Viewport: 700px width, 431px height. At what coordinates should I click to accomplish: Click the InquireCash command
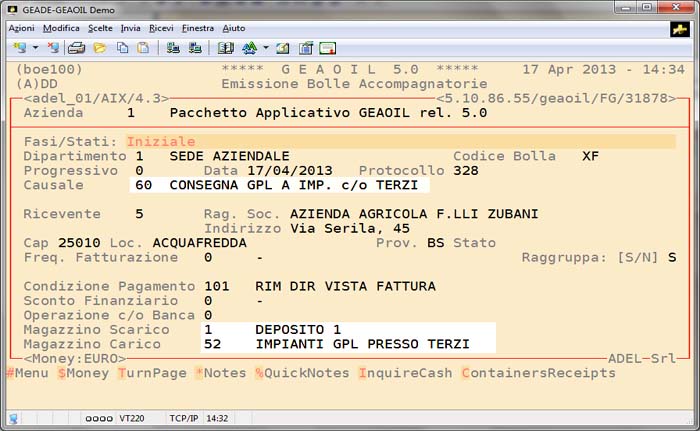[403, 373]
